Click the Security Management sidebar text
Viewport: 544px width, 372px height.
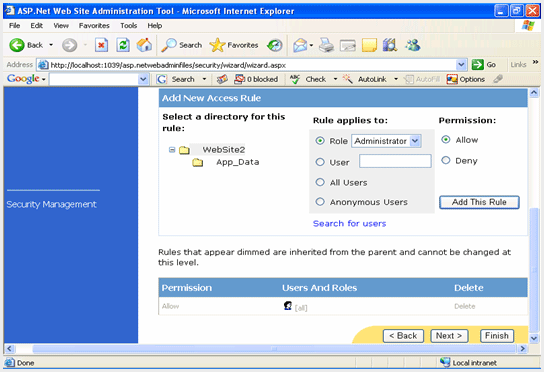coord(51,204)
